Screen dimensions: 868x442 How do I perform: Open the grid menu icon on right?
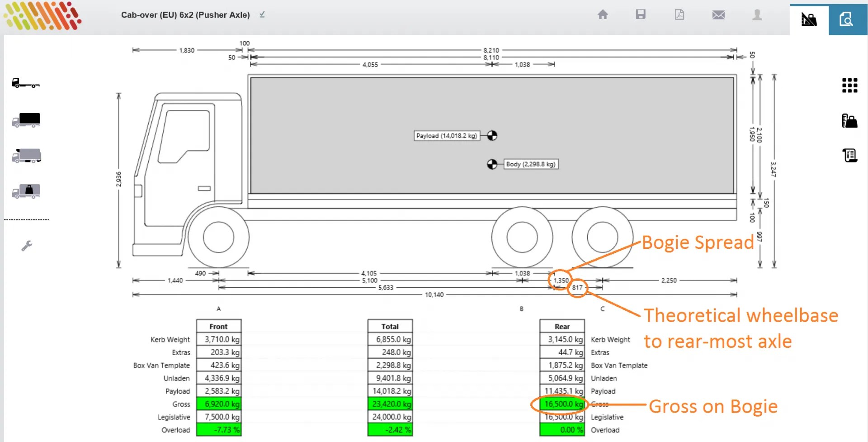[x=850, y=85]
